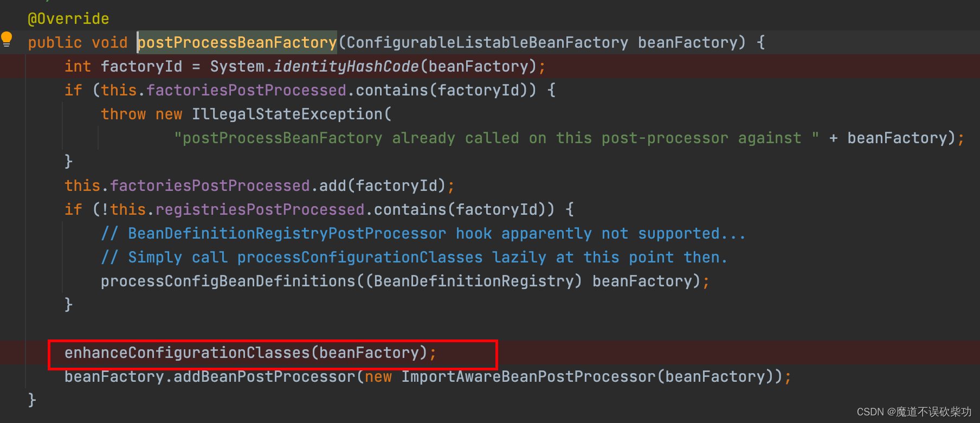Click the public keyword of the method

55,43
